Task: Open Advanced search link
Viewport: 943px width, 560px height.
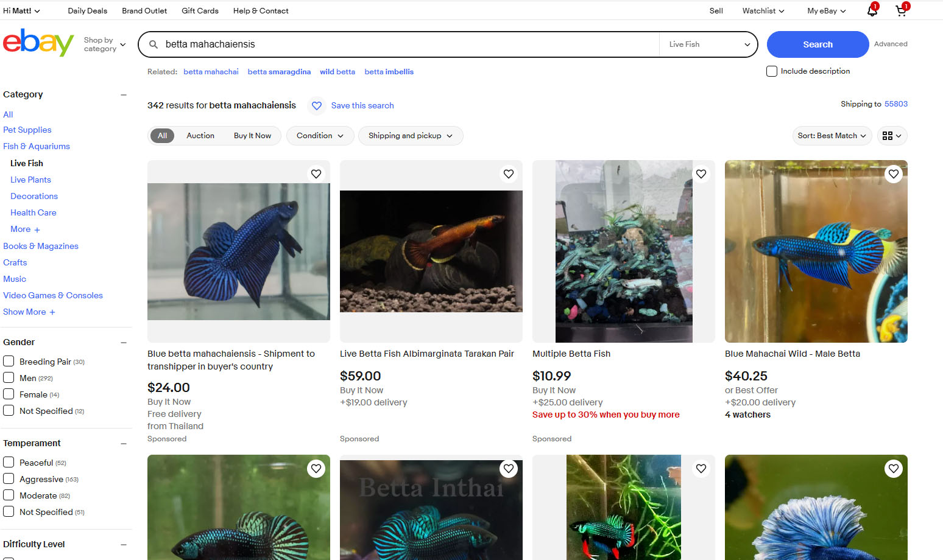Action: coord(891,44)
